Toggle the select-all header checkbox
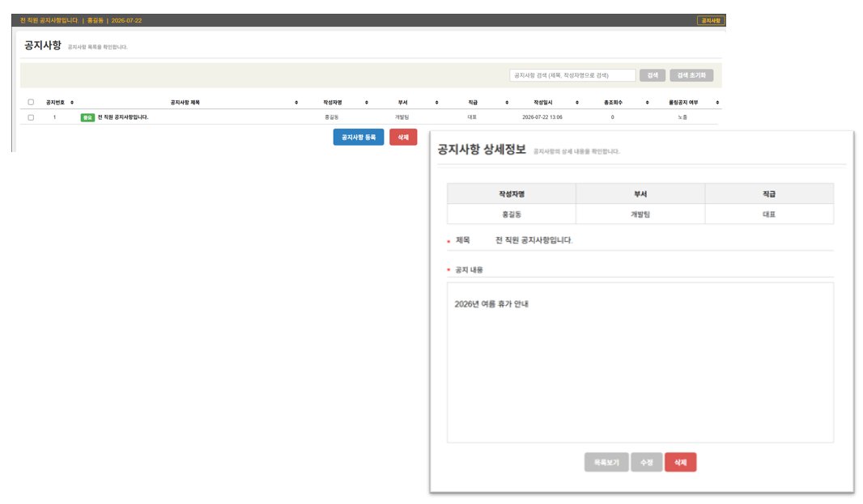This screenshot has height=504, width=863. (31, 102)
